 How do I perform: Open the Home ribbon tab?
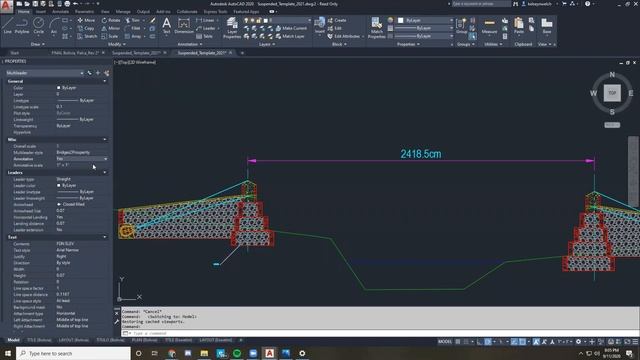(x=24, y=11)
